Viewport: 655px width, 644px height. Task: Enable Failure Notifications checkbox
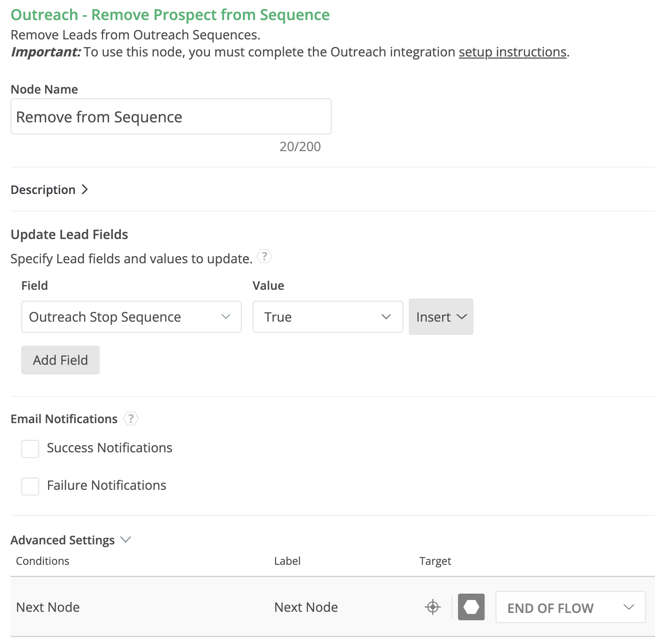pyautogui.click(x=30, y=486)
